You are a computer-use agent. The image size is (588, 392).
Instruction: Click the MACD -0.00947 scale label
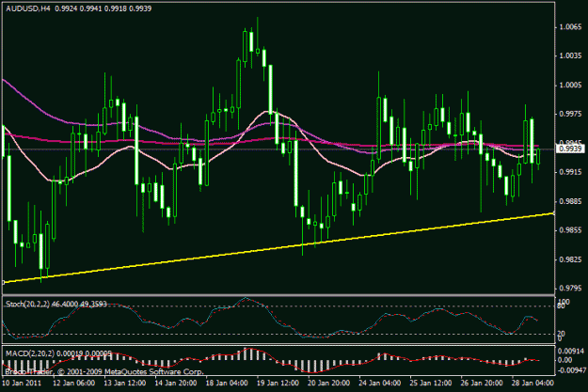(x=572, y=370)
